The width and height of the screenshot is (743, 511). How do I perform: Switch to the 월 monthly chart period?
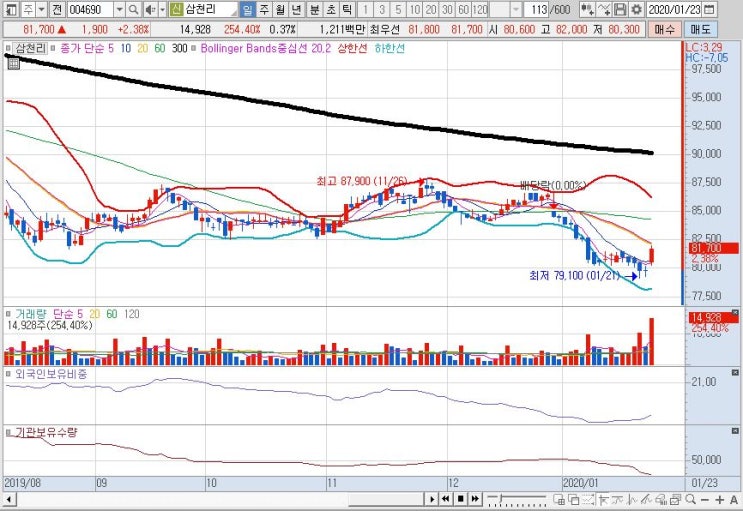[x=280, y=9]
